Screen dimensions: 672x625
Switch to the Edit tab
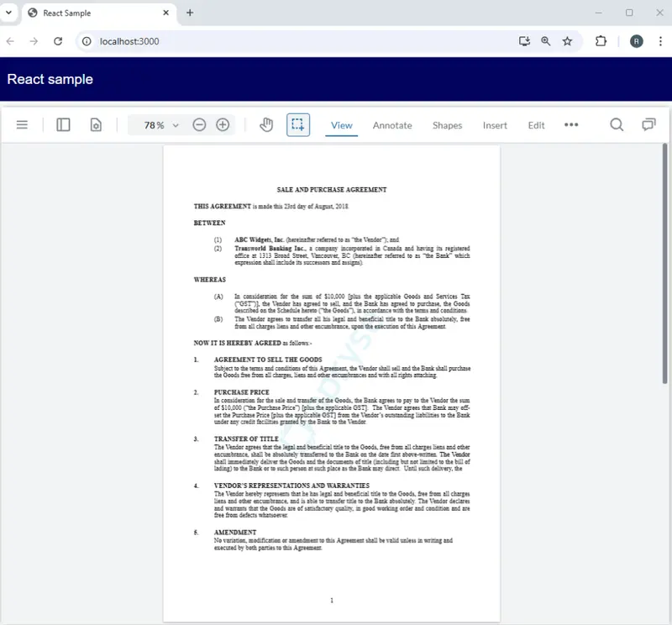click(536, 126)
